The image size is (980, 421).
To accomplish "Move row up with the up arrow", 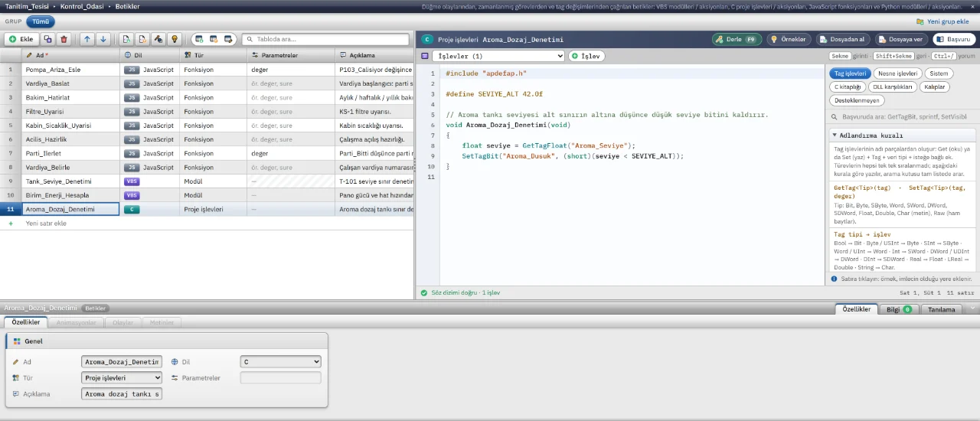I will (x=87, y=39).
